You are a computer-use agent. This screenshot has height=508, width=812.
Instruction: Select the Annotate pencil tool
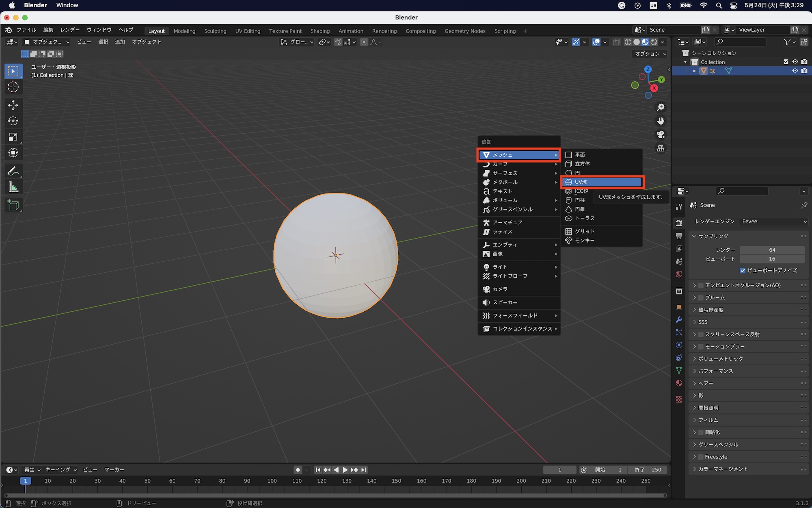pyautogui.click(x=13, y=171)
